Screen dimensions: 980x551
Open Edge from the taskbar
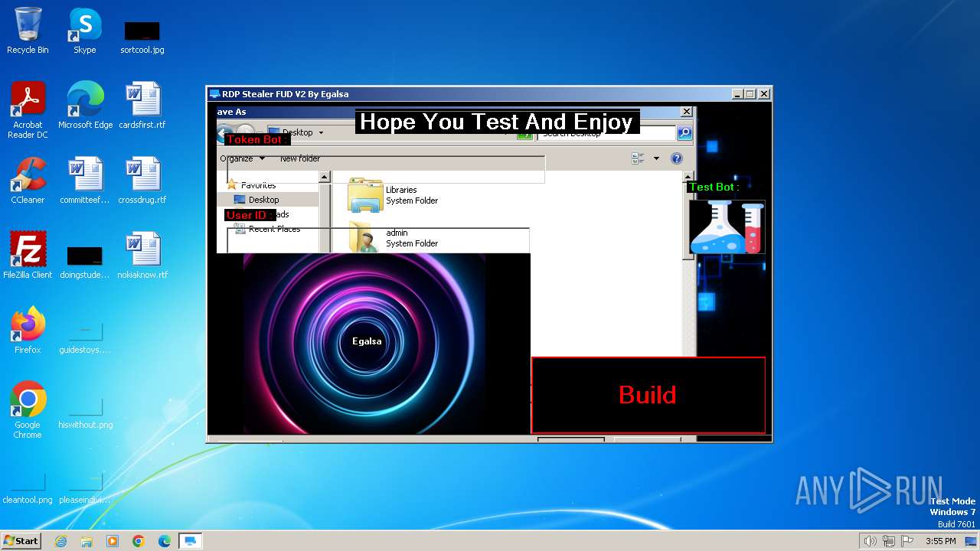(x=165, y=541)
